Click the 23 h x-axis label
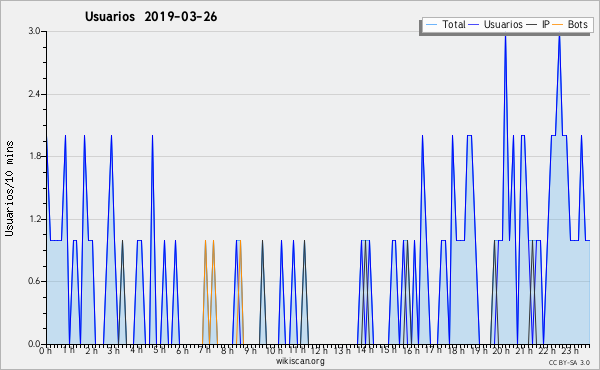The height and width of the screenshot is (370, 600). click(x=570, y=351)
